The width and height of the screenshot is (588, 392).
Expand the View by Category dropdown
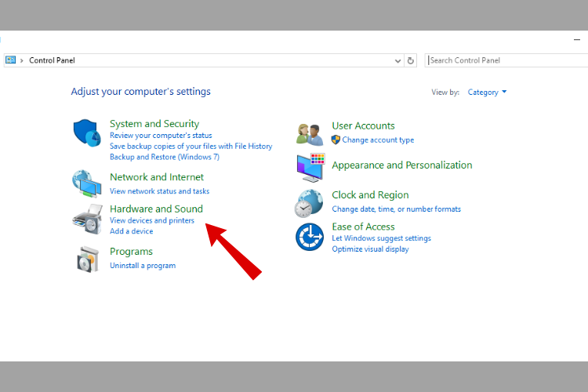pyautogui.click(x=487, y=93)
